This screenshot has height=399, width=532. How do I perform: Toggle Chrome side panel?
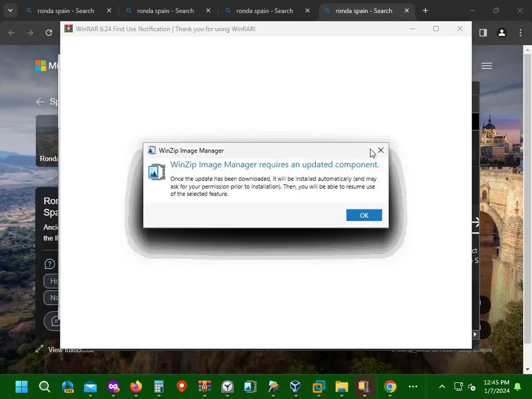coord(483,33)
